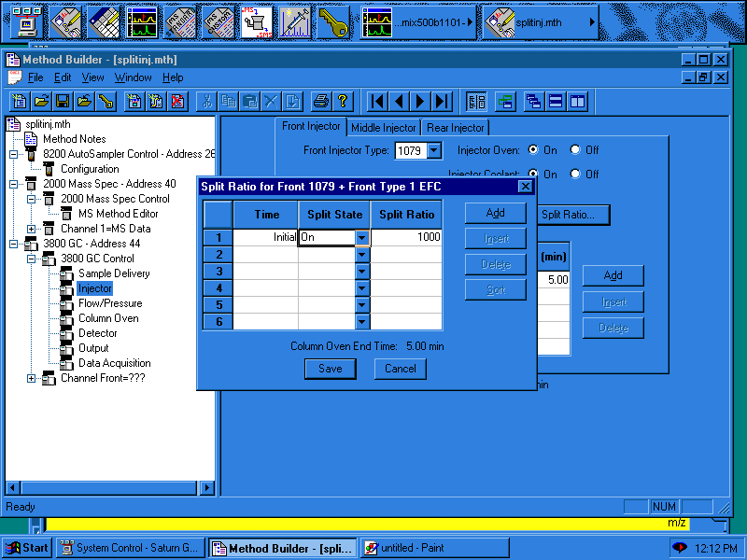Image resolution: width=747 pixels, height=560 pixels.
Task: Click the New method toolbar icon
Action: [x=19, y=102]
